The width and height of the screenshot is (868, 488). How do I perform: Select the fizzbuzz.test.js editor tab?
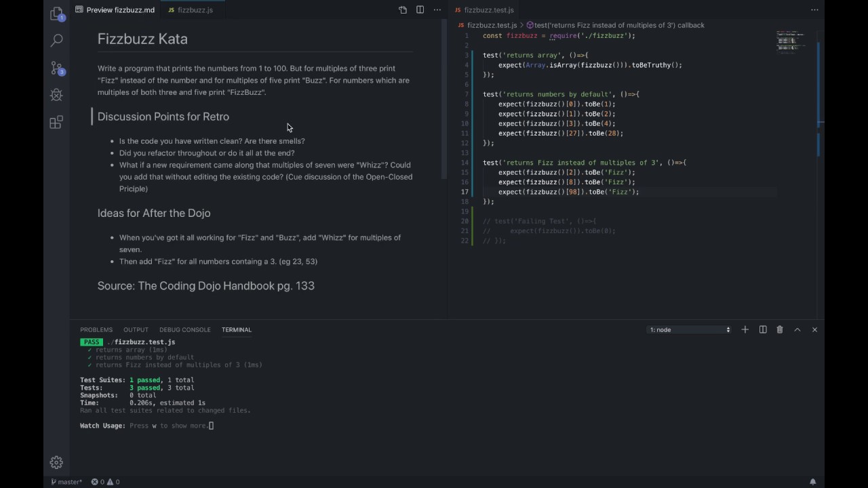[x=484, y=10]
